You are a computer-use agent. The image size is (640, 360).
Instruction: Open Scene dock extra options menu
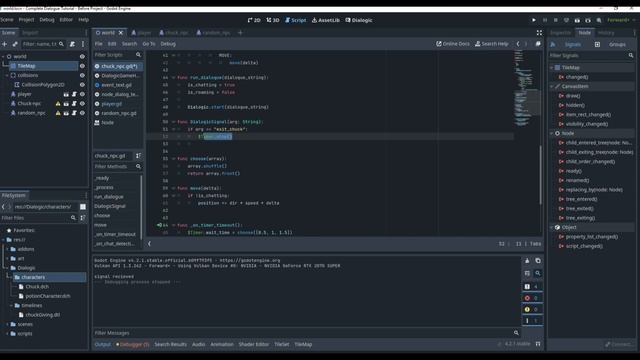coord(83,44)
